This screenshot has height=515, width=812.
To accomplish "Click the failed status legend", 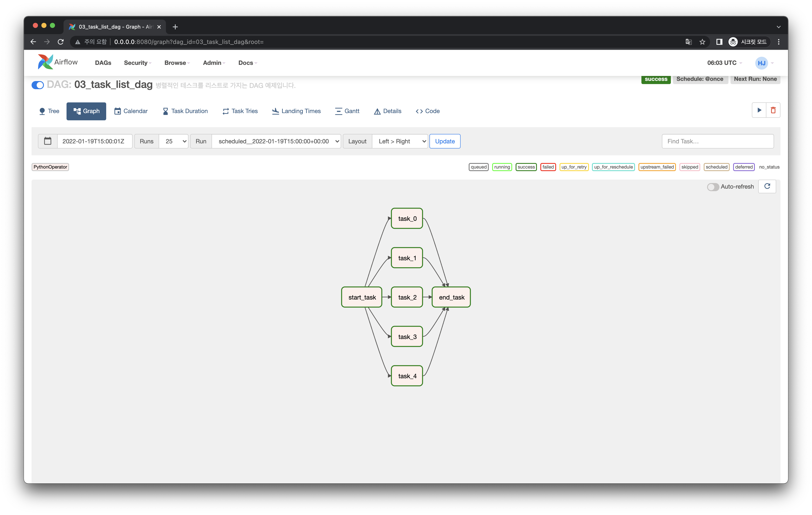I will pyautogui.click(x=548, y=167).
